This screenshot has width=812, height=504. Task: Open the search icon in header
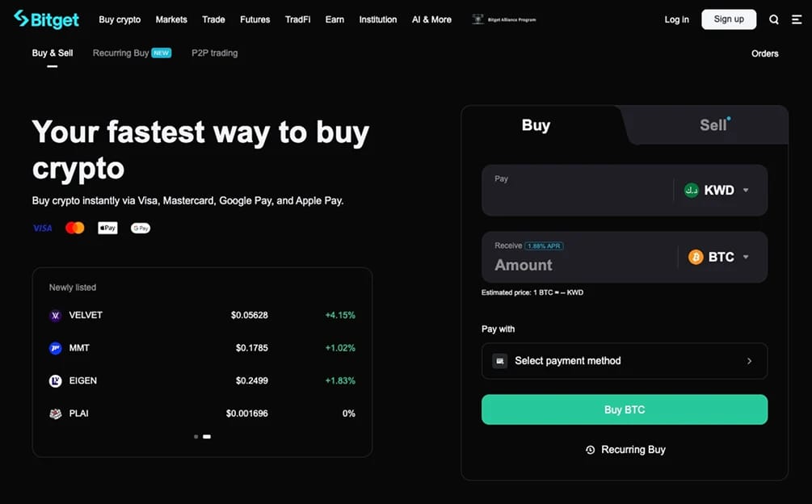(774, 19)
